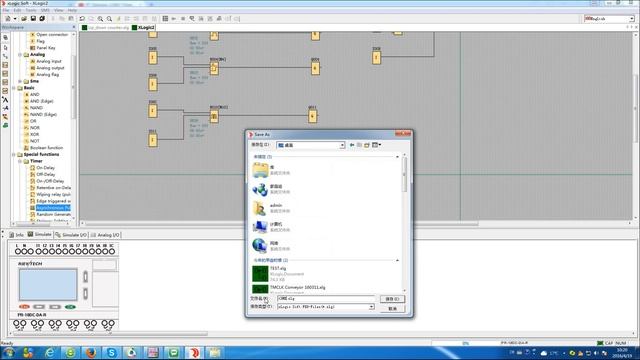Click the red ESC button on the PLC
640x360 pixels.
pyautogui.click(x=24, y=307)
